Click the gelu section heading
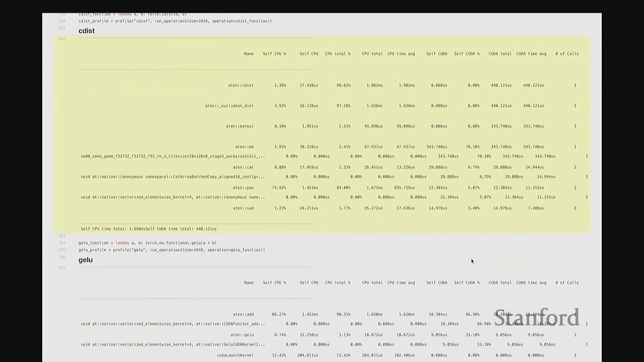The height and width of the screenshot is (362, 644). pos(86,260)
